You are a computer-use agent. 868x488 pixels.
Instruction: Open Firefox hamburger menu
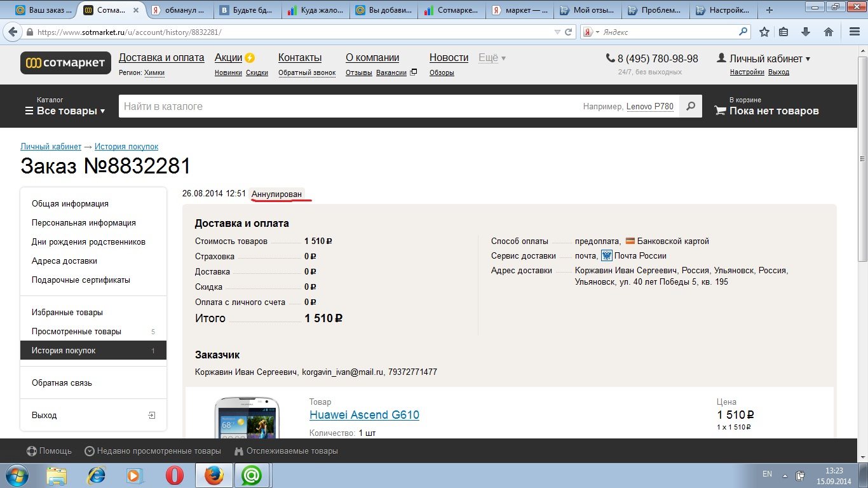click(x=855, y=32)
